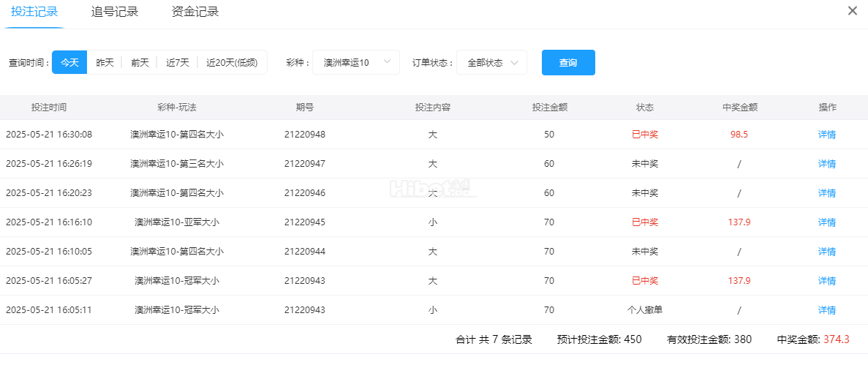This screenshot has height=376, width=868.
Task: Select the 投注记录 tab
Action: [34, 12]
